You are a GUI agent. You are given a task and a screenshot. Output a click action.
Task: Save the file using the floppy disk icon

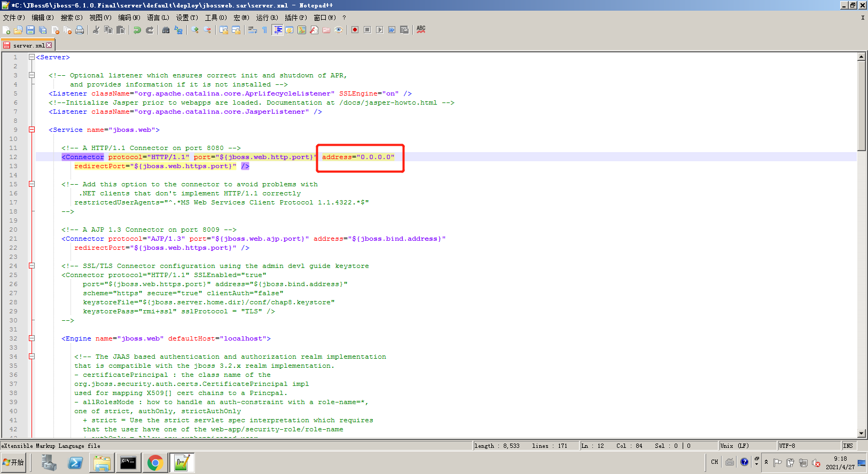[x=30, y=30]
